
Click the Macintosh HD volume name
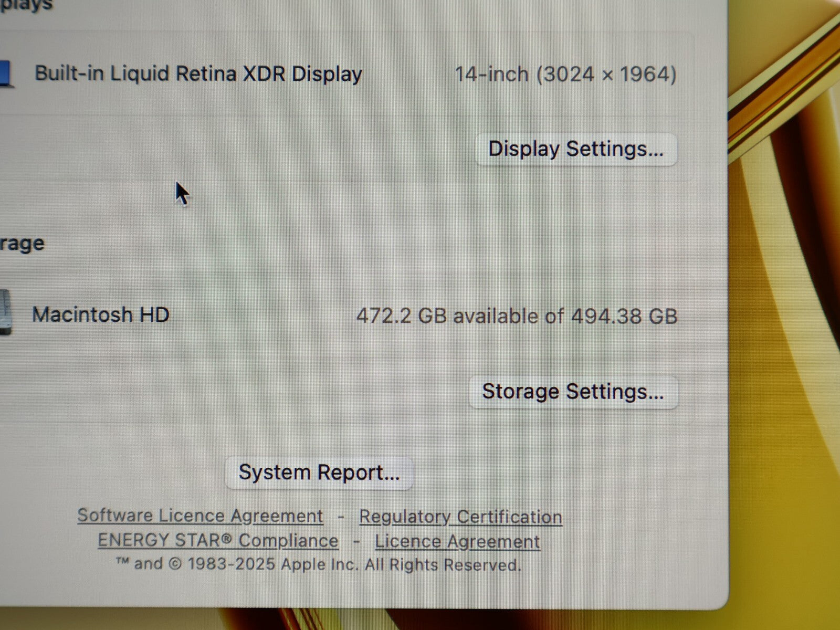[x=101, y=315]
